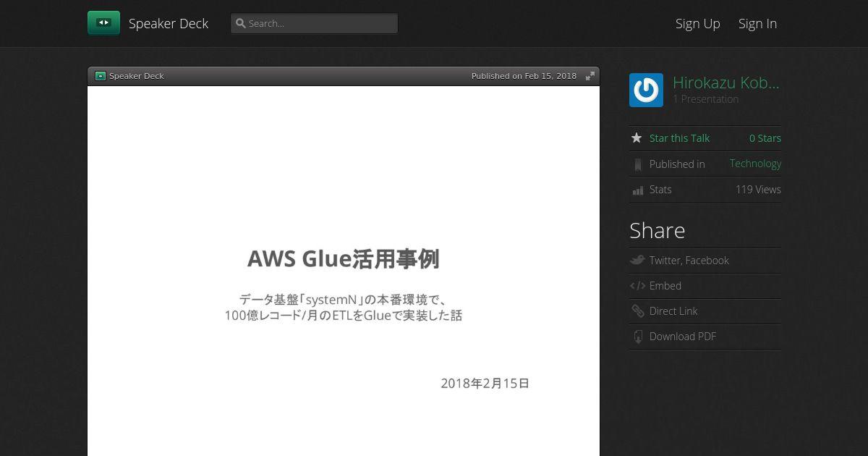Viewport: 868px width, 456px height.
Task: Download PDF of the presentation
Action: (682, 337)
